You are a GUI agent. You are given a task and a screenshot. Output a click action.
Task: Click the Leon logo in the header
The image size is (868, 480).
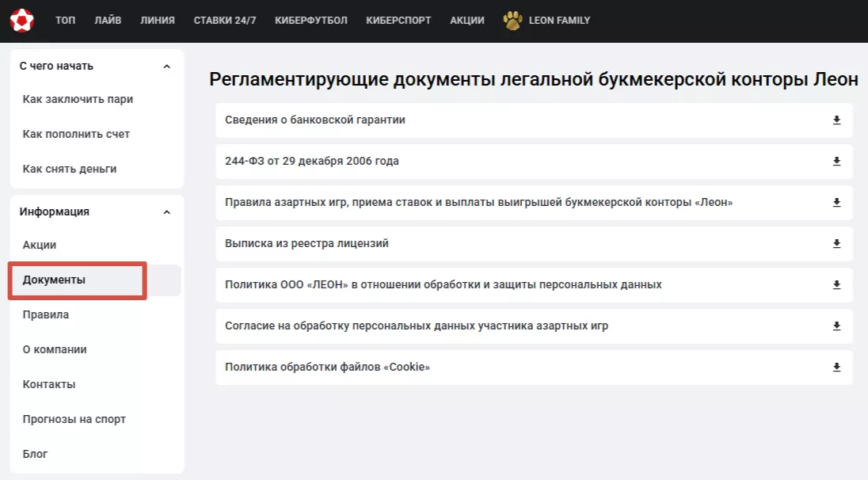coord(23,20)
